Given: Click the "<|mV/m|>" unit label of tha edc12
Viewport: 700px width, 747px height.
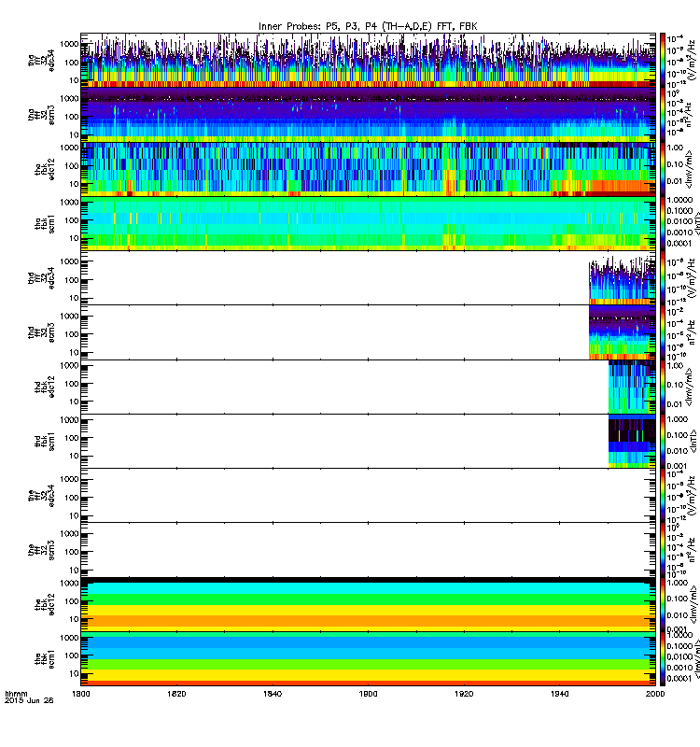Looking at the screenshot, I should point(691,169).
